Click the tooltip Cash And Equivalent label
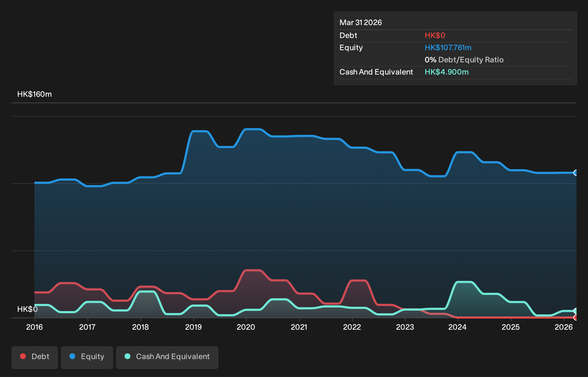Screen dimensions: 588x377 pyautogui.click(x=376, y=72)
